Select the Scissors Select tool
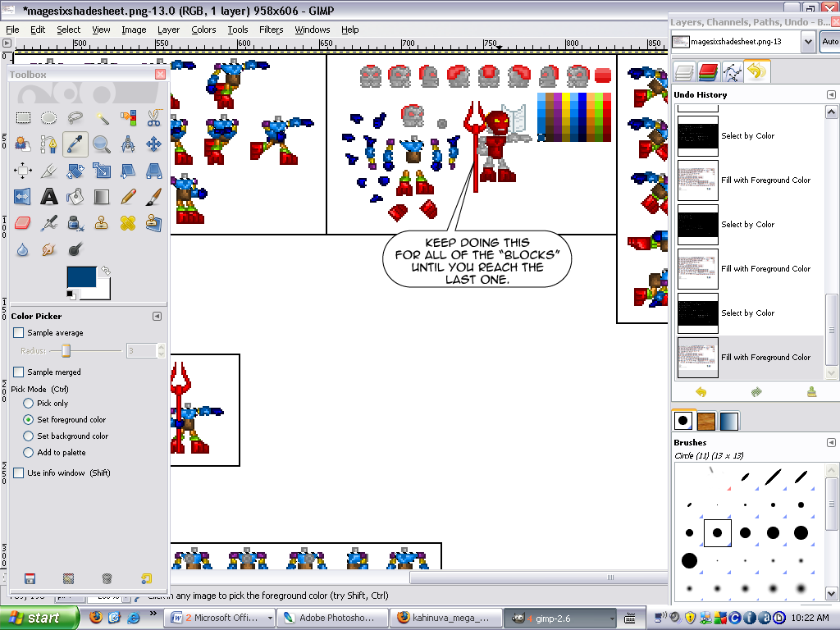This screenshot has width=840, height=630. tap(153, 117)
